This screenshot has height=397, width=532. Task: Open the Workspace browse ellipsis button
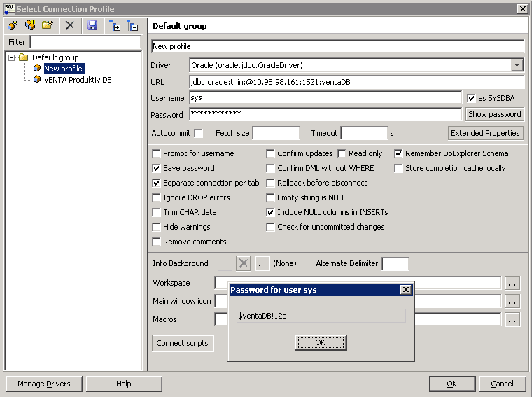[x=512, y=283]
